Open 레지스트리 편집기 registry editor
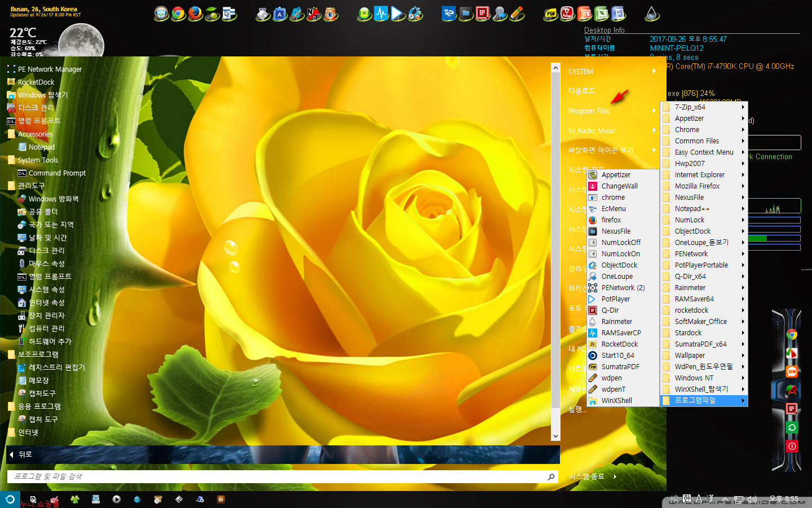The width and height of the screenshot is (812, 508). [56, 367]
